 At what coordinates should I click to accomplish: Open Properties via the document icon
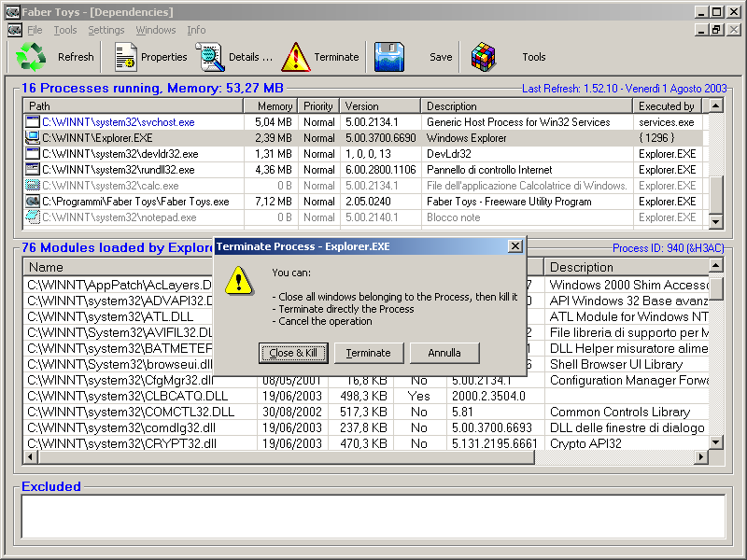pos(125,57)
